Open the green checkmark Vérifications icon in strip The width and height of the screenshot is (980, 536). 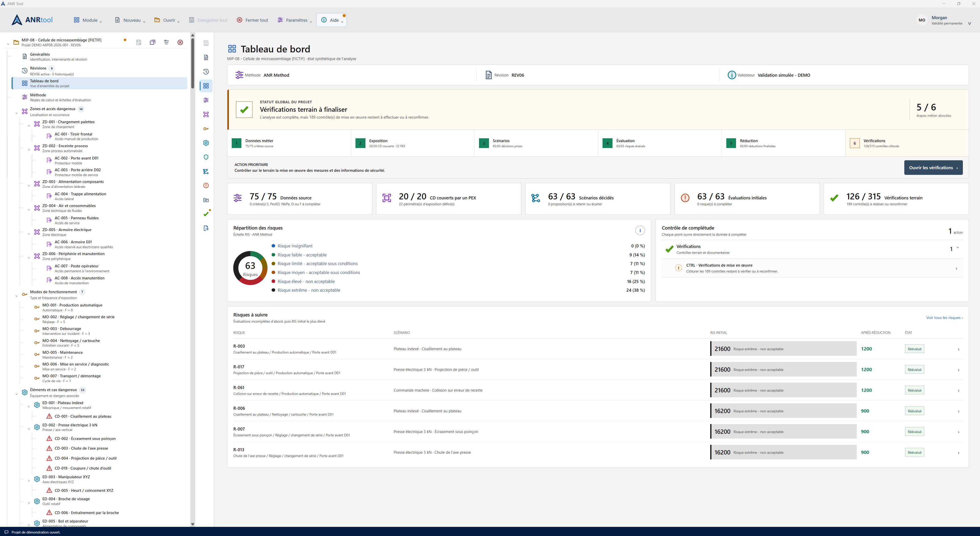(x=206, y=214)
